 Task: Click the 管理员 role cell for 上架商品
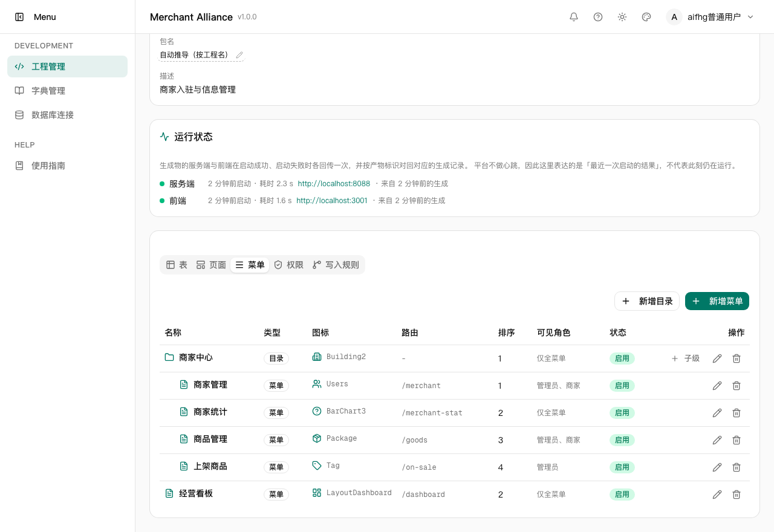[x=547, y=467]
